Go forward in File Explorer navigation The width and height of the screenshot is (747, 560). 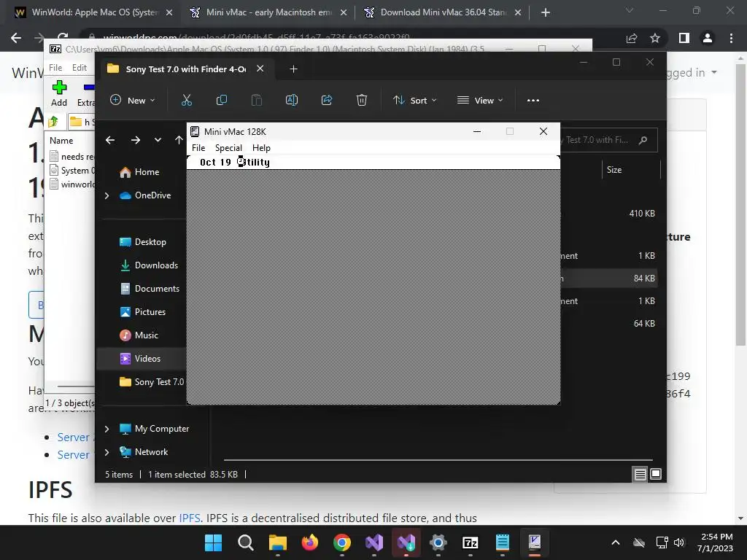136,140
